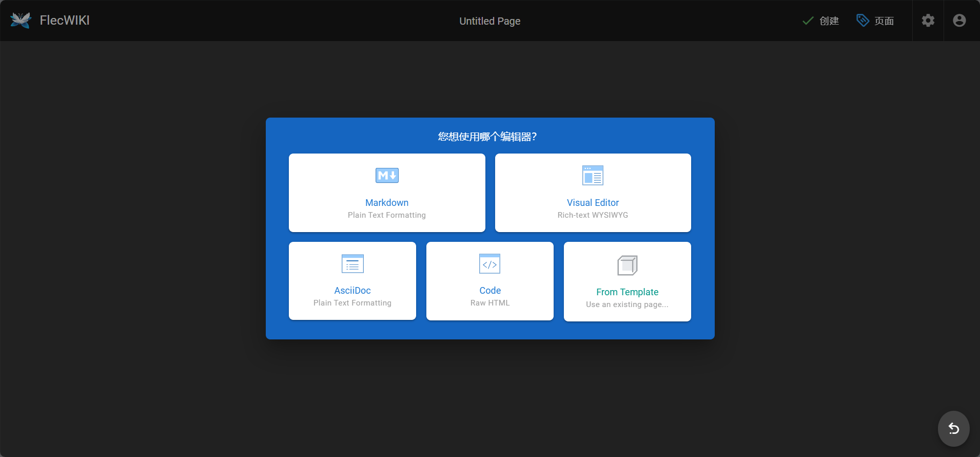Click the Untitled Page title
Image resolution: width=980 pixels, height=457 pixels.
point(489,21)
